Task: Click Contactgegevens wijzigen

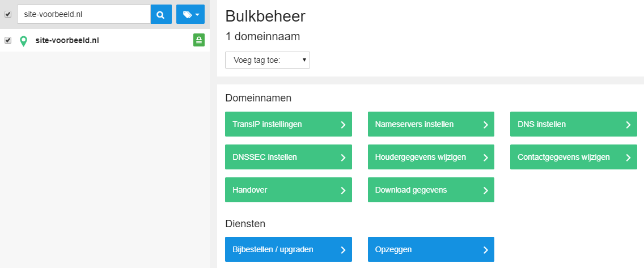Action: (573, 157)
